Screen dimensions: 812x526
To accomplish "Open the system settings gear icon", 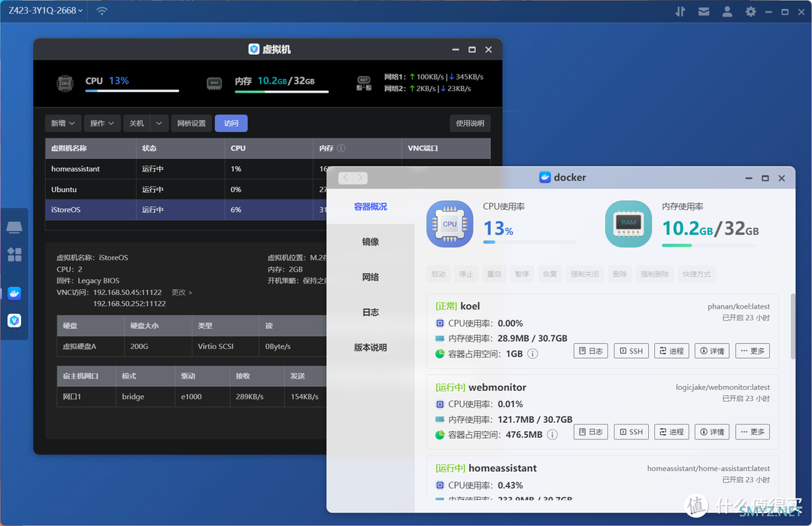I will pos(750,11).
